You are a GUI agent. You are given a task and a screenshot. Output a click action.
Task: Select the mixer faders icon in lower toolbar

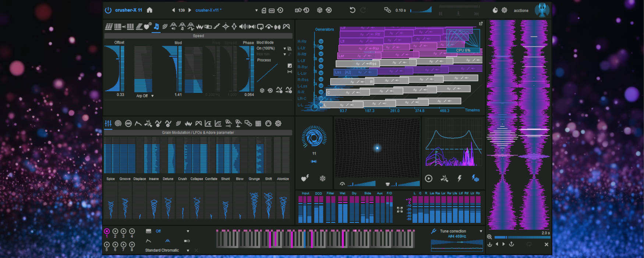pyautogui.click(x=108, y=123)
